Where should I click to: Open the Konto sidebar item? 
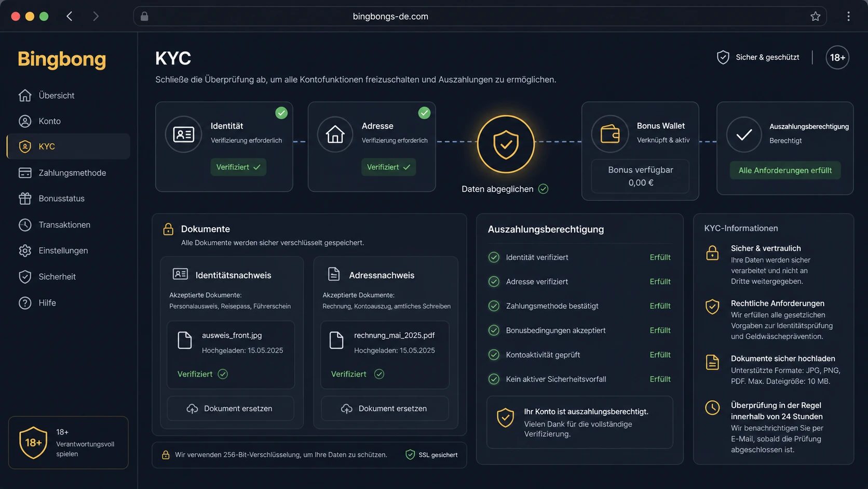point(69,121)
